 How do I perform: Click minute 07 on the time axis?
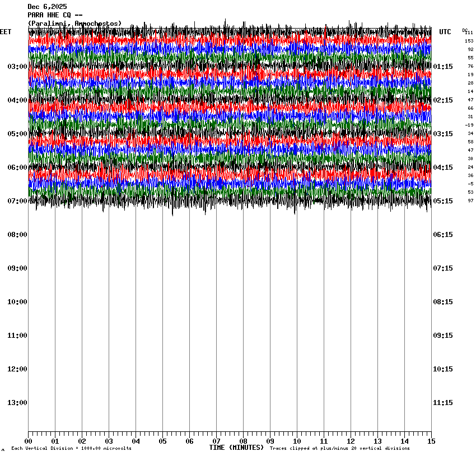pos(217,441)
